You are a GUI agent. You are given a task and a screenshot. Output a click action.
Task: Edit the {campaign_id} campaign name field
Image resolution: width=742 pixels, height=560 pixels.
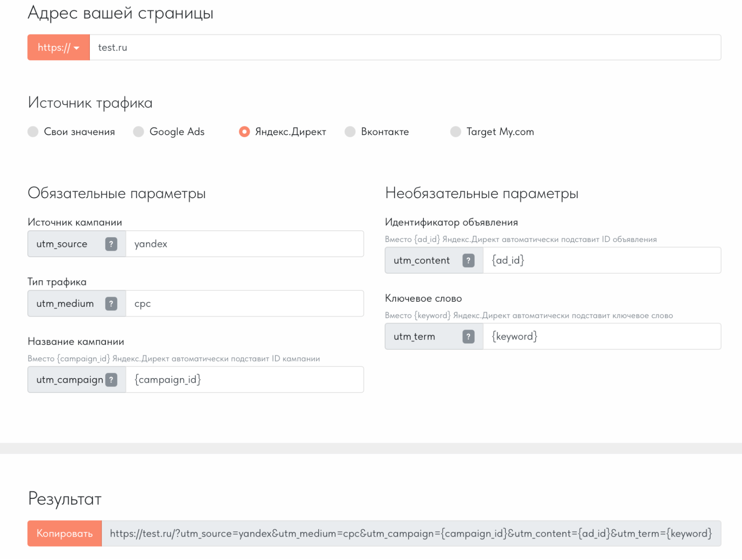point(244,380)
